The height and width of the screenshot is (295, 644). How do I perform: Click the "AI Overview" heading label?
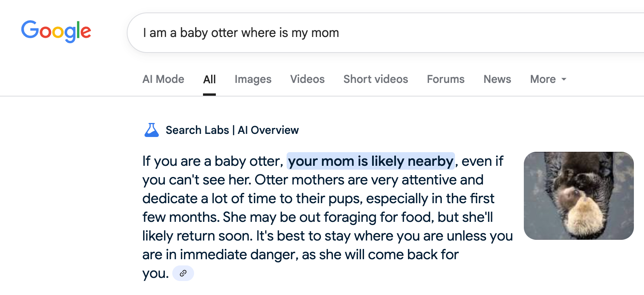268,130
